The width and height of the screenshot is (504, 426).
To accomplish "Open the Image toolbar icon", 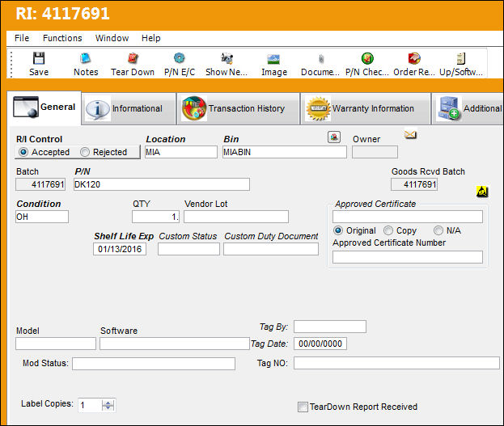I will [x=273, y=59].
